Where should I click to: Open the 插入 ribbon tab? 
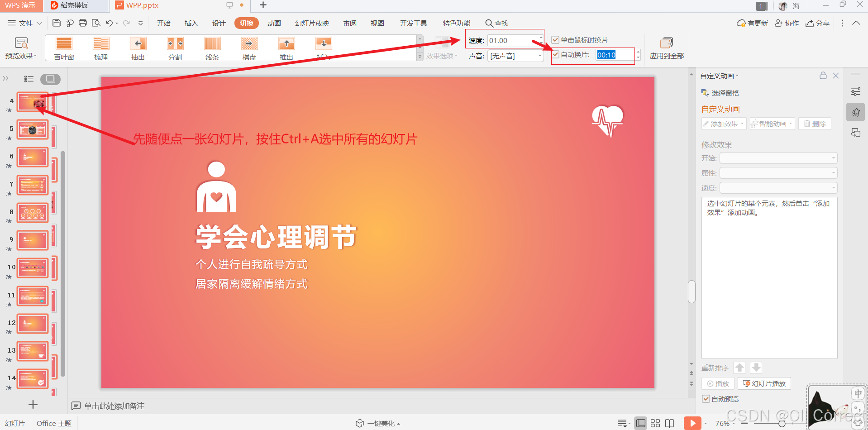point(191,23)
